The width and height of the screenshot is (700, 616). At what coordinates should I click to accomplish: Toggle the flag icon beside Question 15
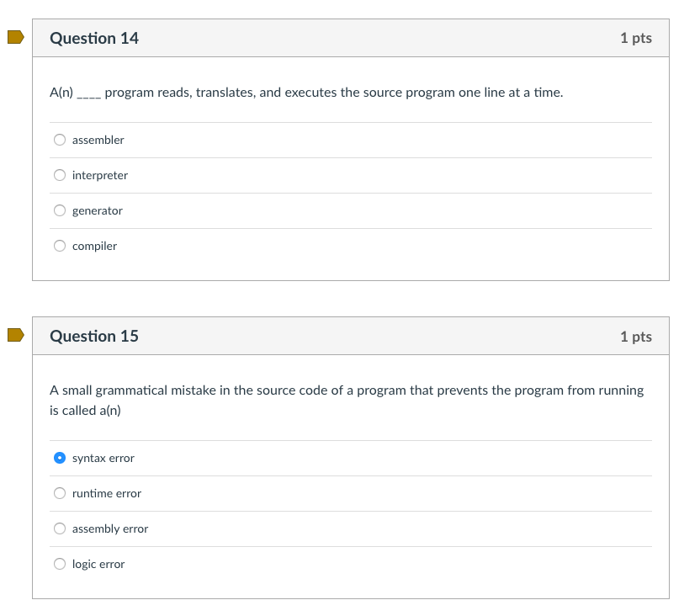pyautogui.click(x=15, y=335)
